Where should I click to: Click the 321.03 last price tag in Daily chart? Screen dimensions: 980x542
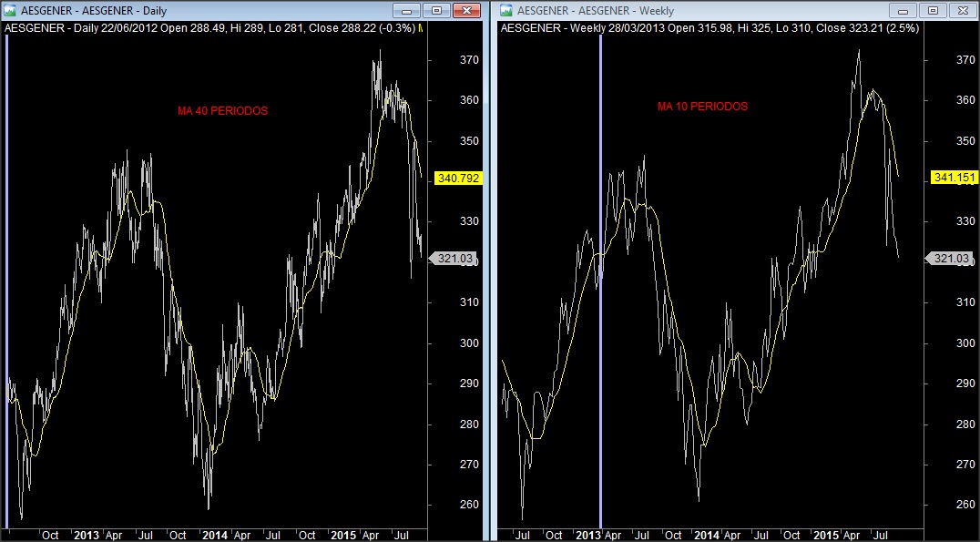click(x=453, y=258)
